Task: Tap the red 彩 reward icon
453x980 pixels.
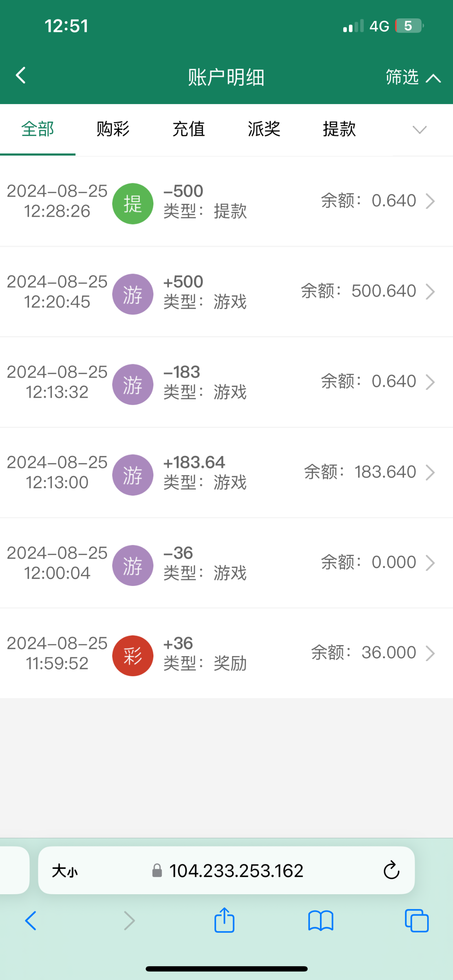Action: tap(133, 655)
